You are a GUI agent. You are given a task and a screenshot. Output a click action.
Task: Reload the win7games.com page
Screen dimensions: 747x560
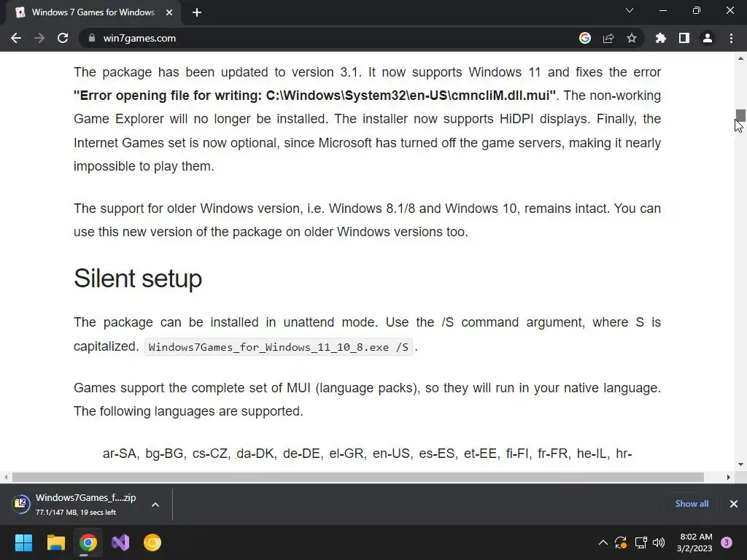63,38
